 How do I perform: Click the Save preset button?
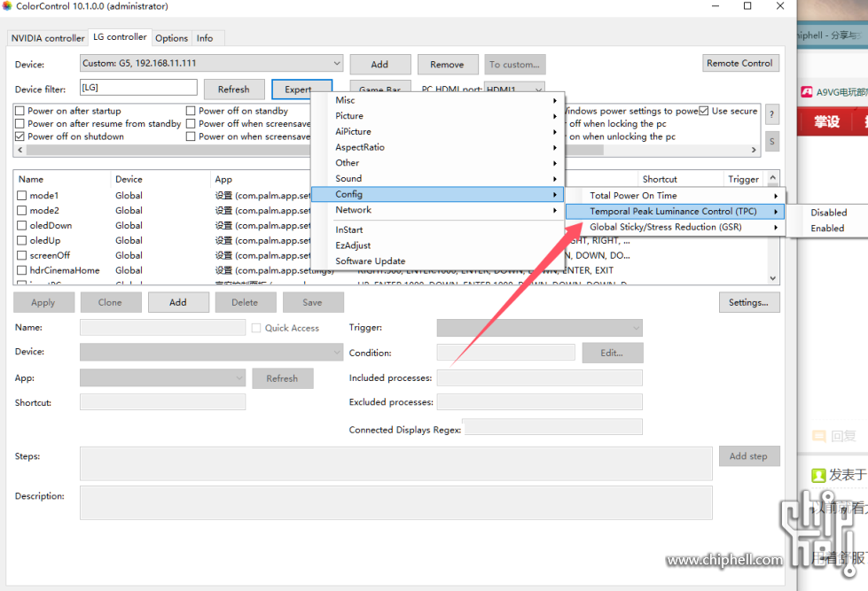click(x=312, y=302)
